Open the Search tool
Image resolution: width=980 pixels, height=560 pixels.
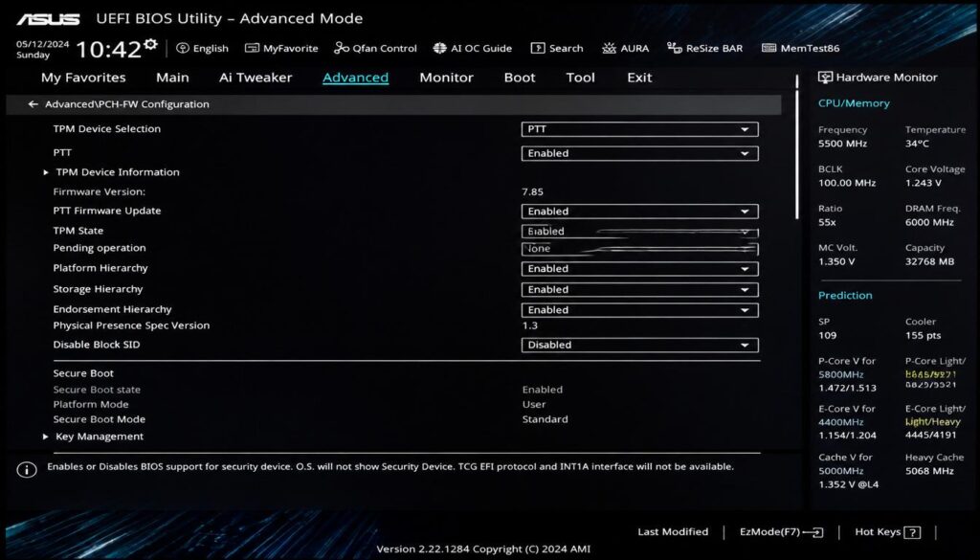[x=557, y=48]
